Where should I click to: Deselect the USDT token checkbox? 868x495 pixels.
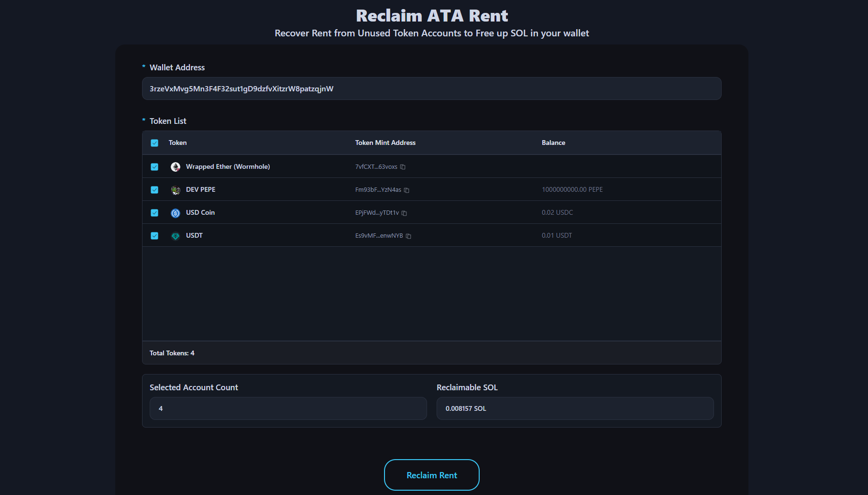(x=154, y=236)
